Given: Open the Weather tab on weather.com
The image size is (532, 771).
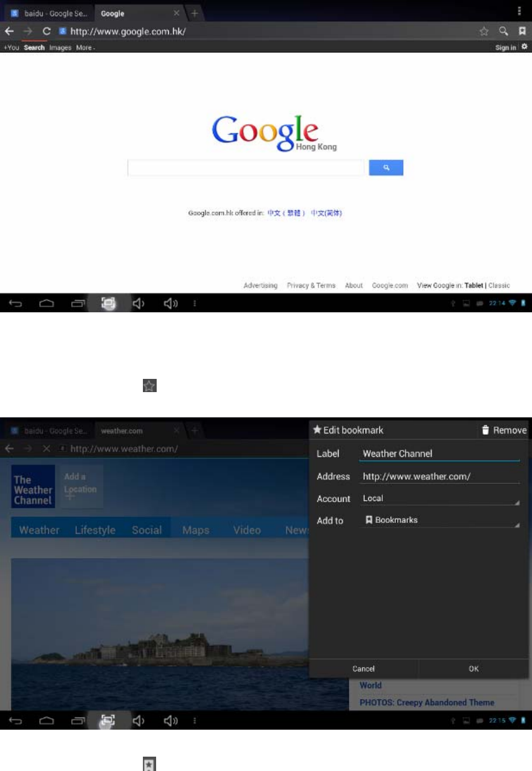Looking at the screenshot, I should 39,530.
